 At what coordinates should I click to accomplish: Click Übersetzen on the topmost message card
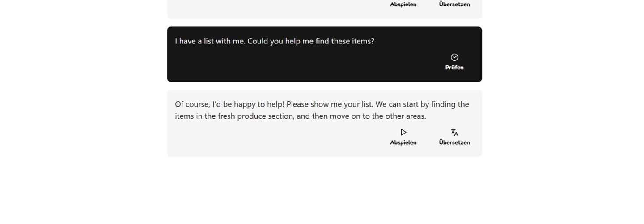[x=454, y=4]
